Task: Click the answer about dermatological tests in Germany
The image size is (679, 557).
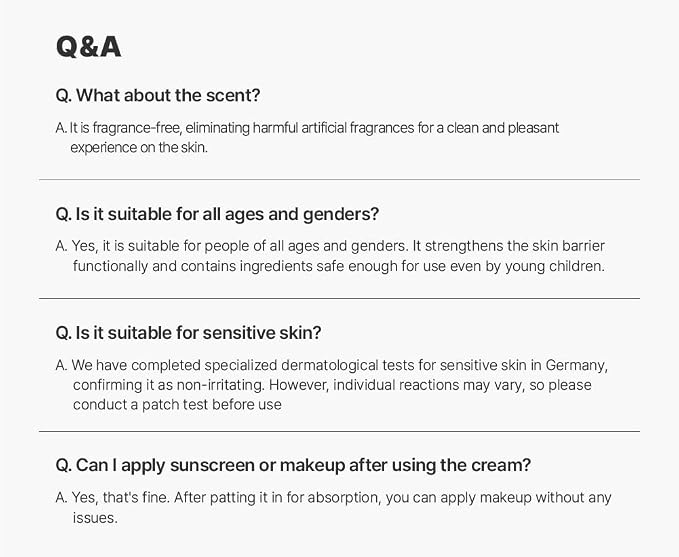Action: pyautogui.click(x=332, y=385)
